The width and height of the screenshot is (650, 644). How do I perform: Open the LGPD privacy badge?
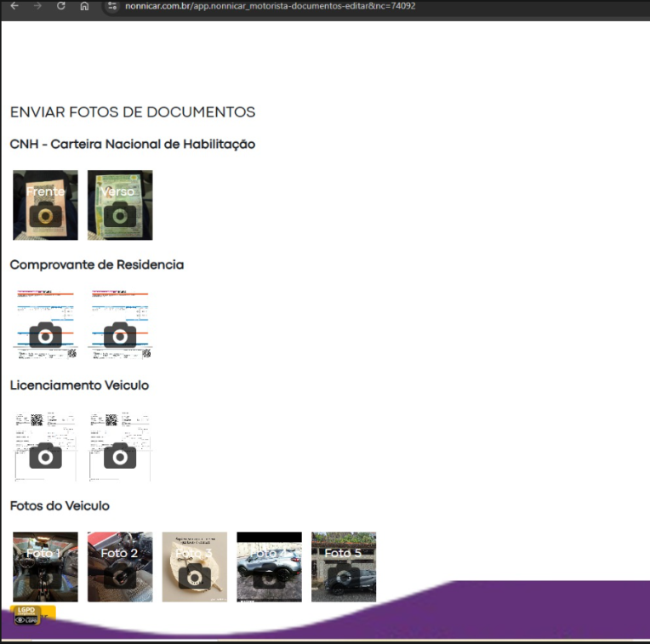pyautogui.click(x=26, y=615)
